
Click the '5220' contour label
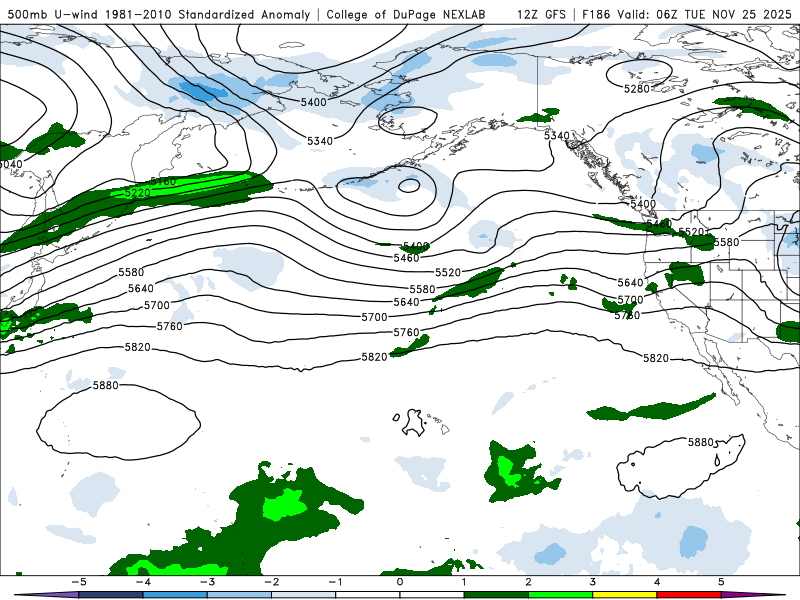point(138,192)
